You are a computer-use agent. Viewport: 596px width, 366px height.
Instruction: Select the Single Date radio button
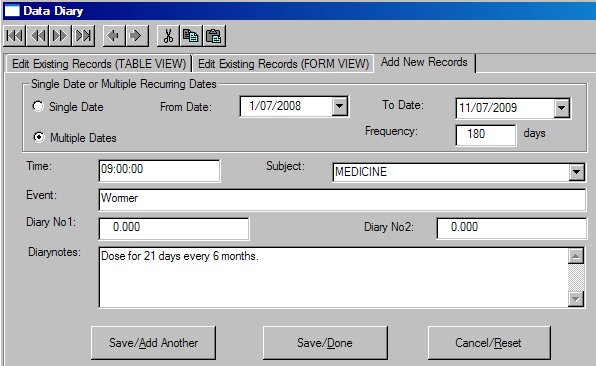(38, 106)
